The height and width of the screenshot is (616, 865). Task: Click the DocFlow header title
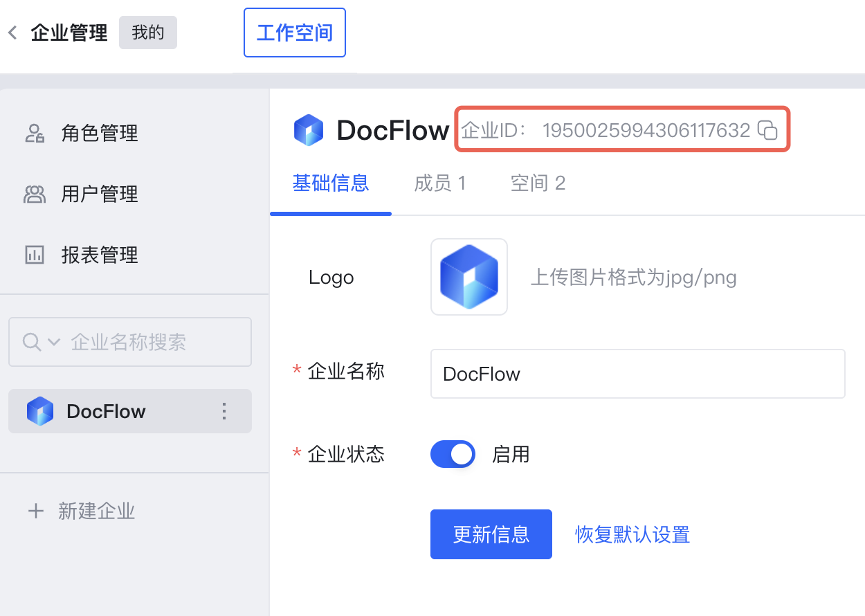[393, 130]
